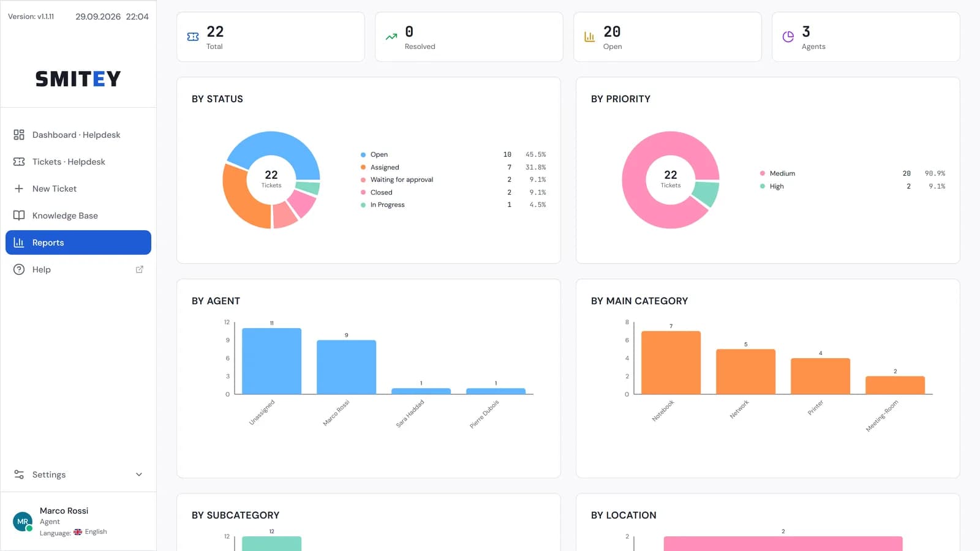Toggle the Medium priority legend dot
This screenshot has width=980, height=551.
coord(763,173)
